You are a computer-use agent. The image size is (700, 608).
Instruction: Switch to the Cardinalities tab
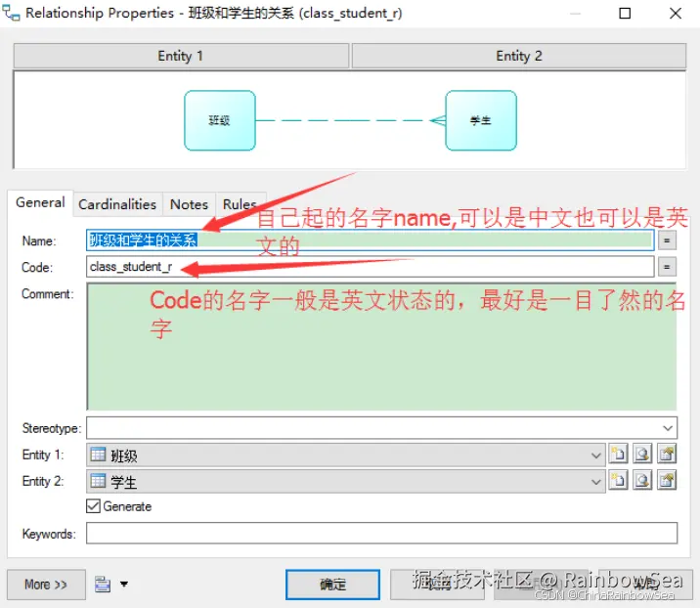tap(117, 204)
